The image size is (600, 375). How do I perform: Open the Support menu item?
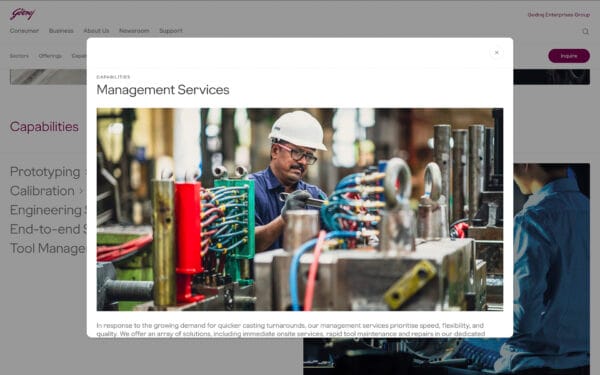pos(171,31)
